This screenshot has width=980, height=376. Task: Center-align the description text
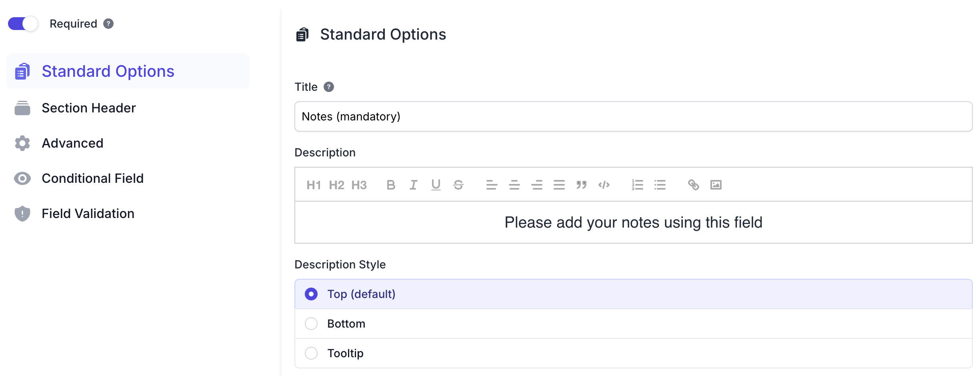tap(514, 185)
